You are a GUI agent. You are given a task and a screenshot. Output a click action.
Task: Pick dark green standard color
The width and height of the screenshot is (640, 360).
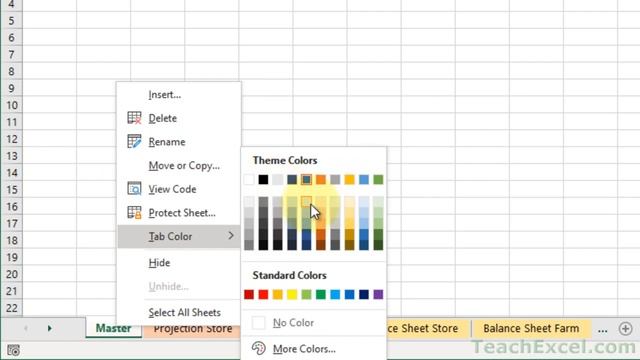[321, 294]
